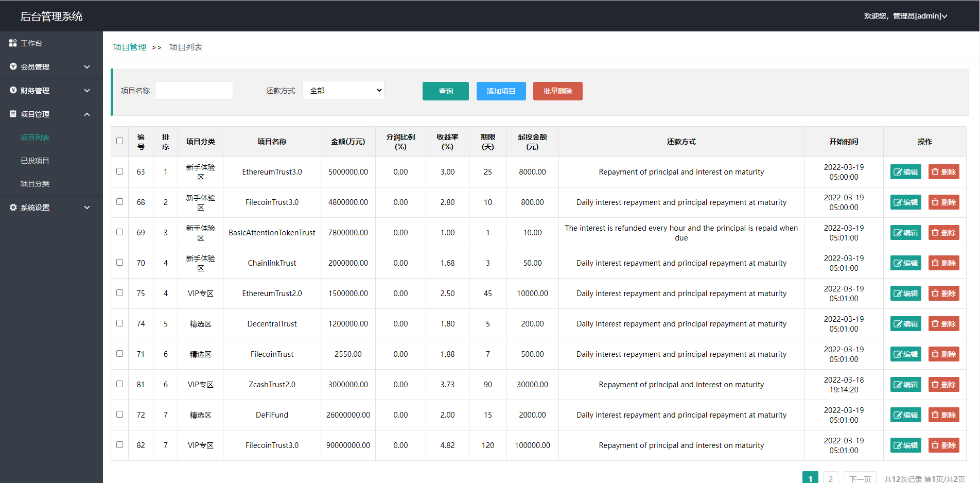This screenshot has width=980, height=483.
Task: Click edit button for DeFiFund row
Action: click(x=905, y=415)
